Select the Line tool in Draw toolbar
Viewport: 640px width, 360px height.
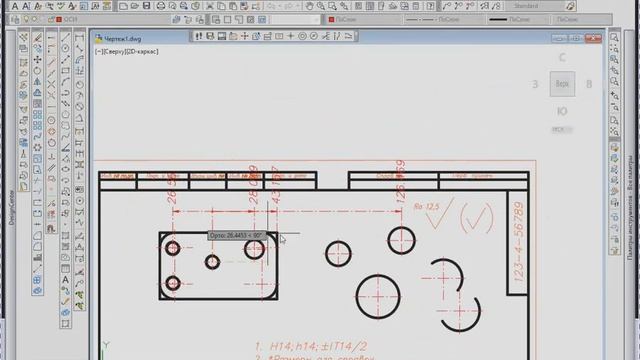point(65,38)
